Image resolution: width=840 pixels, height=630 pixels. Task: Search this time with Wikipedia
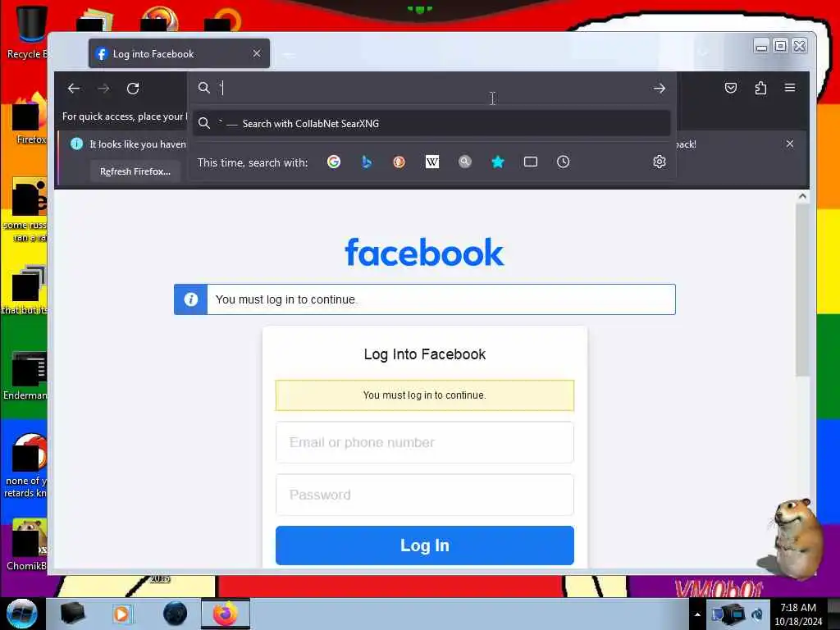[431, 162]
